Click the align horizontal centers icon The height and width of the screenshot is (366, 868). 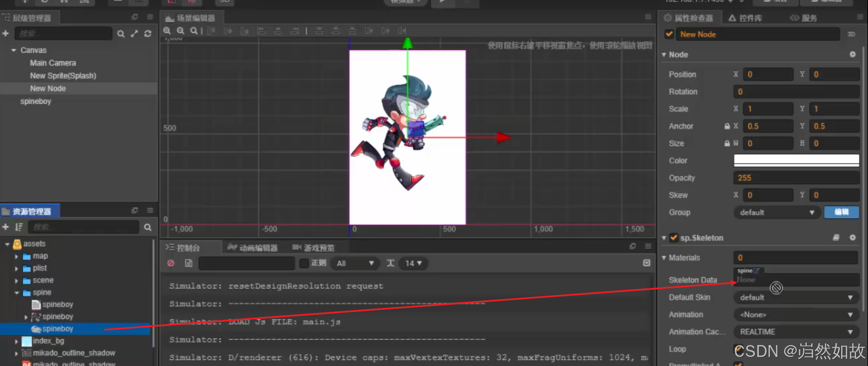click(x=278, y=31)
